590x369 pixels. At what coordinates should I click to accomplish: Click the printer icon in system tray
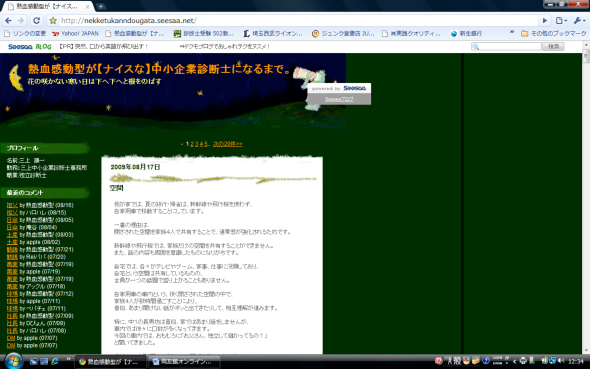[523, 361]
